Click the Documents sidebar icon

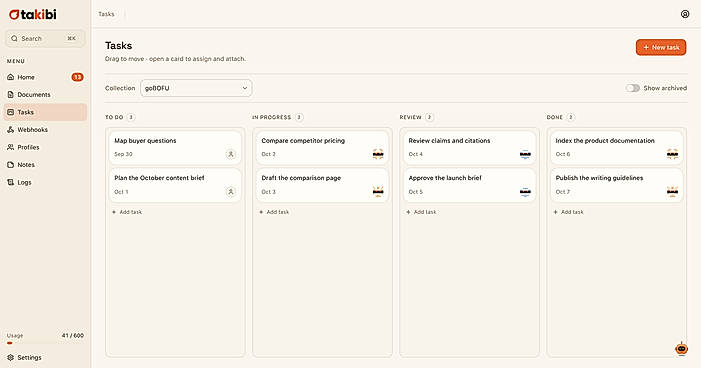pyautogui.click(x=11, y=94)
